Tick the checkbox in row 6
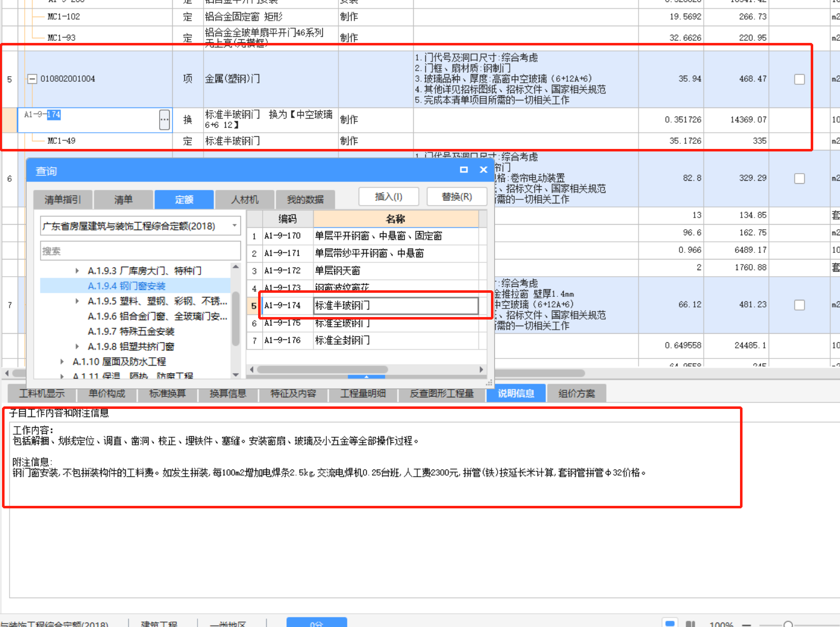 (799, 179)
